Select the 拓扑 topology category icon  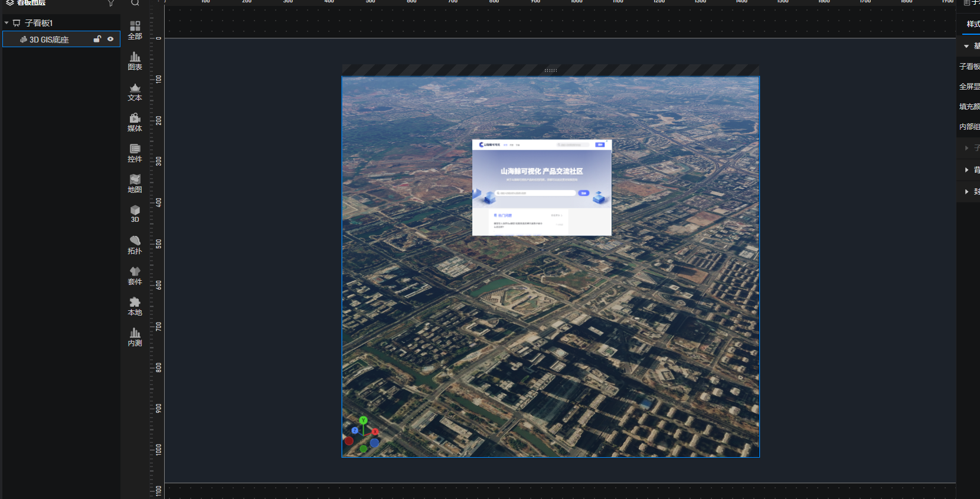135,245
